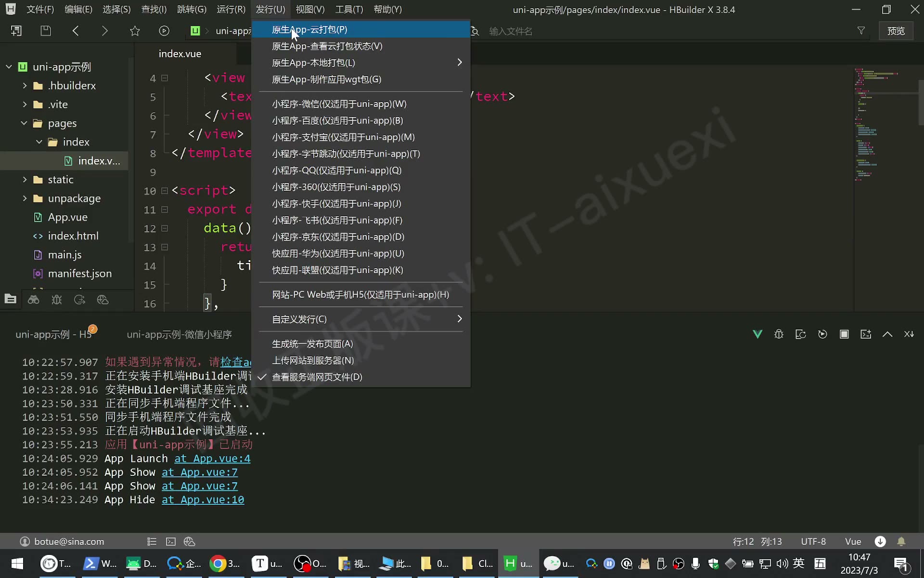This screenshot has height=578, width=924.
Task: Rerun using the console restart icon
Action: coord(822,334)
